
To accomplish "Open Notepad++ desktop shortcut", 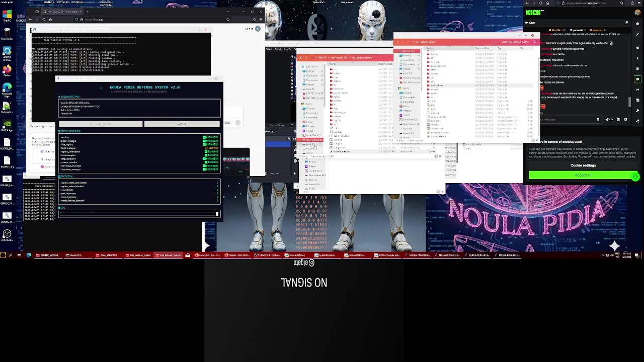I will pos(7,107).
